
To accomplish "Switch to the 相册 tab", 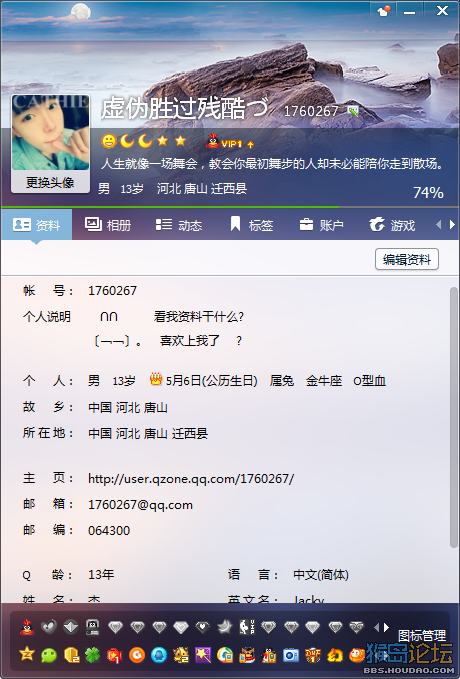I will click(108, 225).
